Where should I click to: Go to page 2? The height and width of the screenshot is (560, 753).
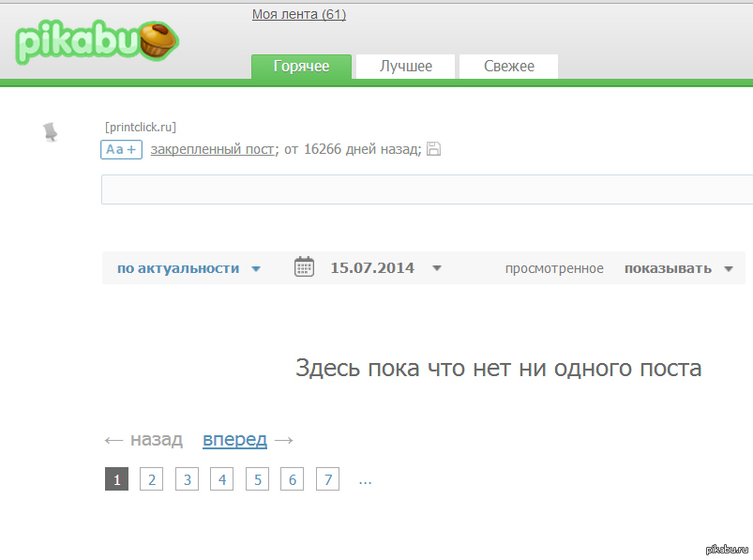[151, 479]
